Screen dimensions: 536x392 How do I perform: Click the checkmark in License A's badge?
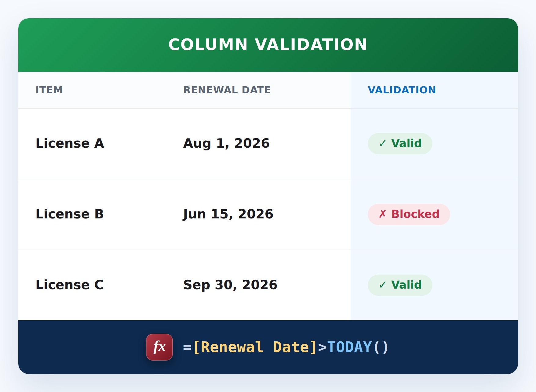point(383,143)
